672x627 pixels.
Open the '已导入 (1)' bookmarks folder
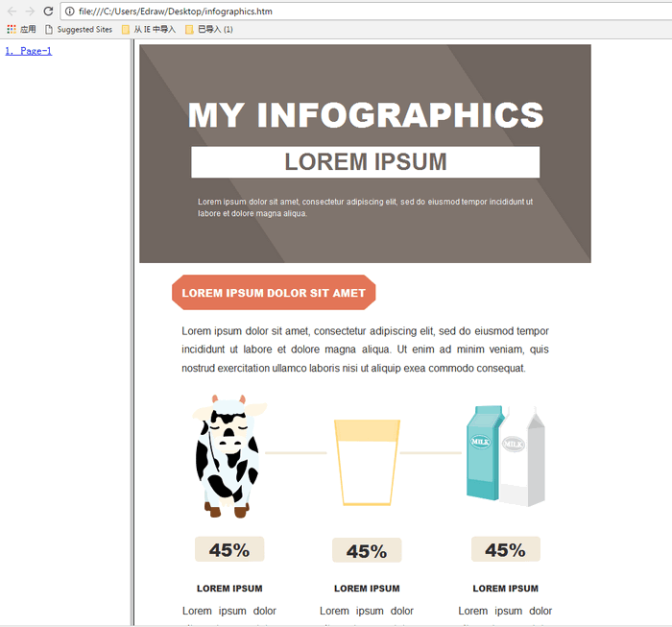[209, 29]
